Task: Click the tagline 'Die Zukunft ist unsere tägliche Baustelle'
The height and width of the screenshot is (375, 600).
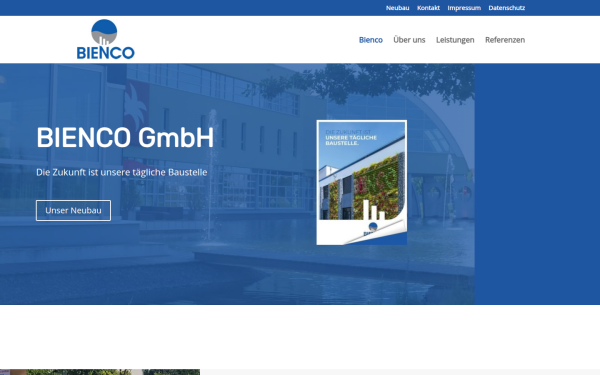Action: tap(122, 173)
